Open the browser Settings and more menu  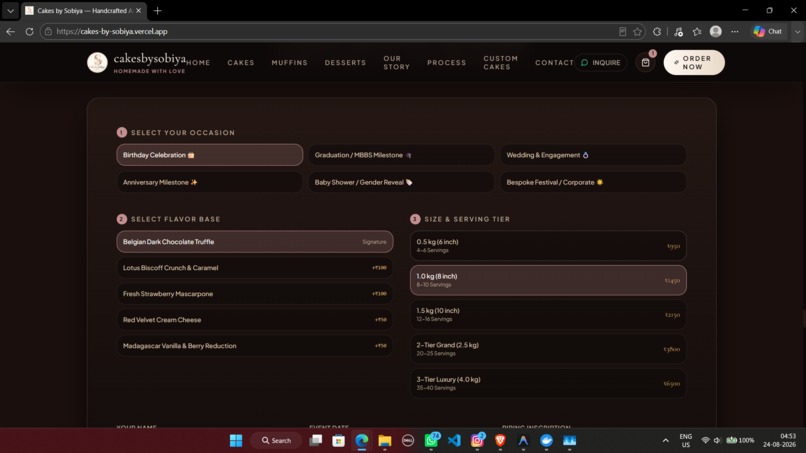(735, 31)
